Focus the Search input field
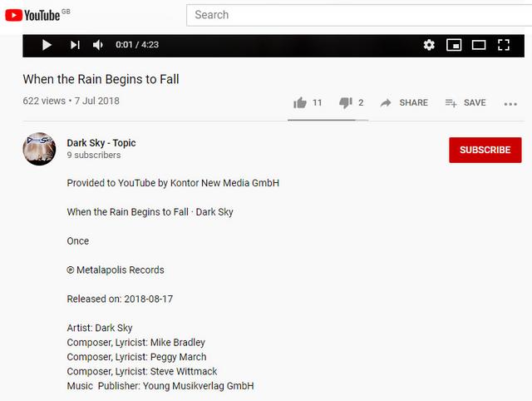Viewport: 532px width, 401px height. click(x=359, y=15)
